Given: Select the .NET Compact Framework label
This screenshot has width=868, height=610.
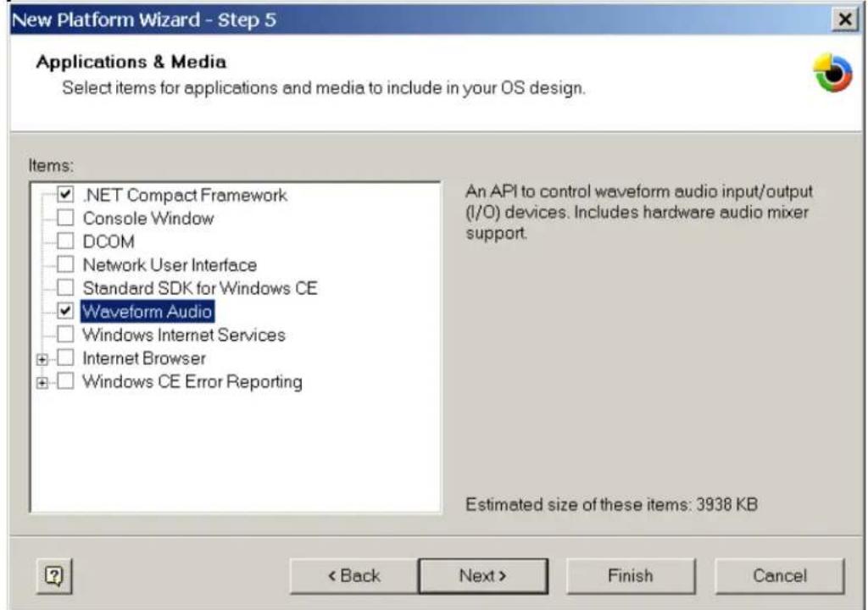Looking at the screenshot, I should [x=185, y=195].
